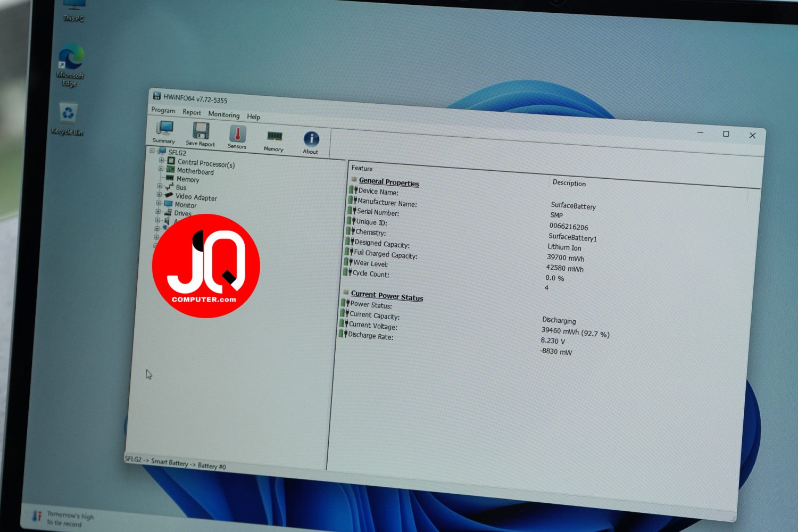Screen dimensions: 798x532
Task: Click the battery icon beside Manufacturer Name
Action: [352, 199]
